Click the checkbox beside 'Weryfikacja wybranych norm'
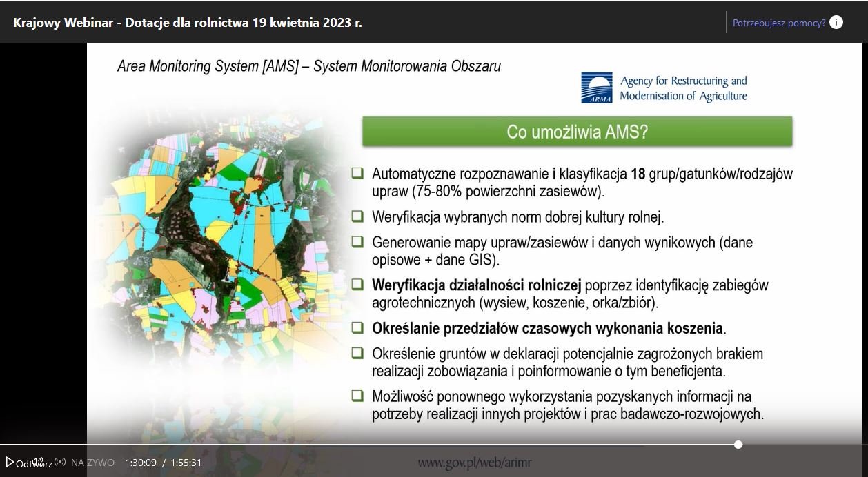Viewport: 868px width, 477px height. pyautogui.click(x=357, y=216)
